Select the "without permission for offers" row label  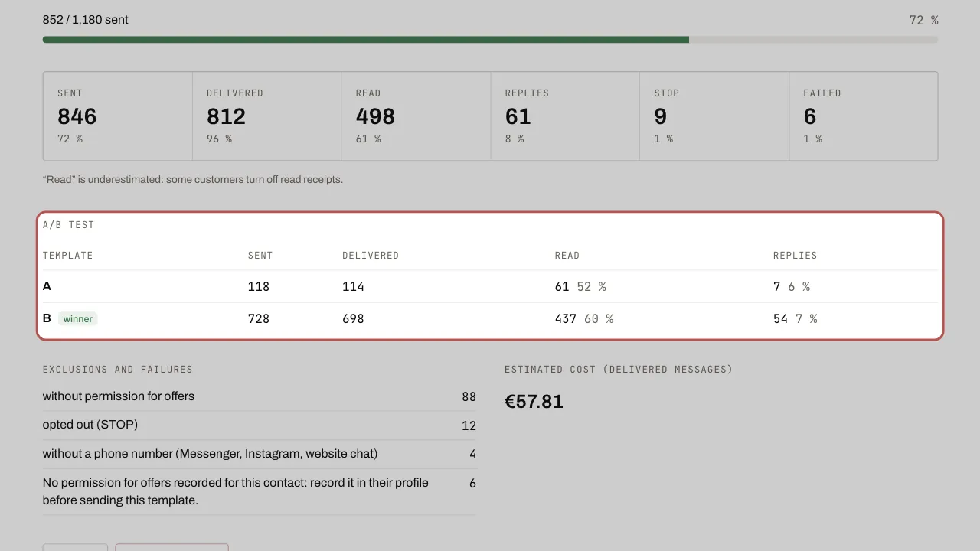tap(119, 396)
